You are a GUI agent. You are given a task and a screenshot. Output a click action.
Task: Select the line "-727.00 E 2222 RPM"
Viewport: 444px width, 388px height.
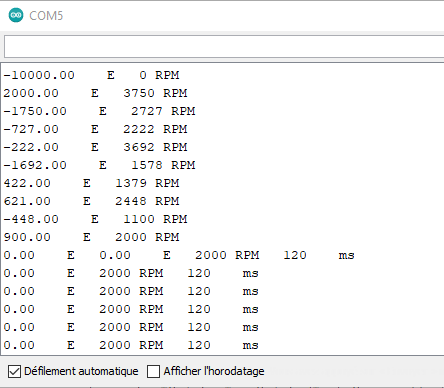tap(95, 129)
